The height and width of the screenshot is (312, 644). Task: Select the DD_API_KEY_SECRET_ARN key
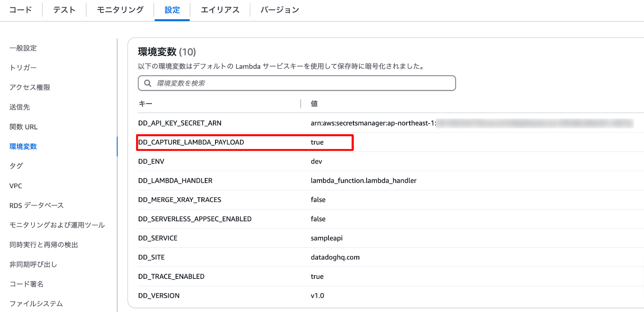(x=180, y=123)
